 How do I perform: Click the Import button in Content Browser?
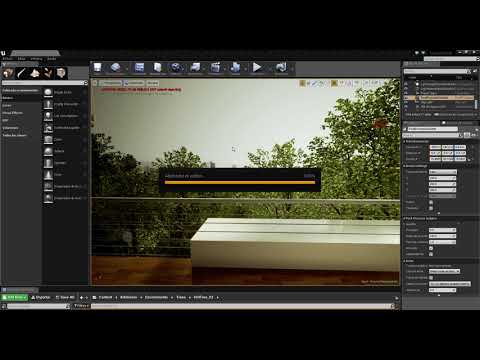41,297
